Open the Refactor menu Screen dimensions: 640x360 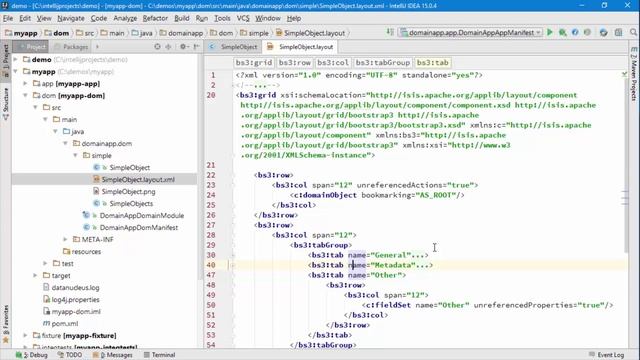tap(155, 18)
